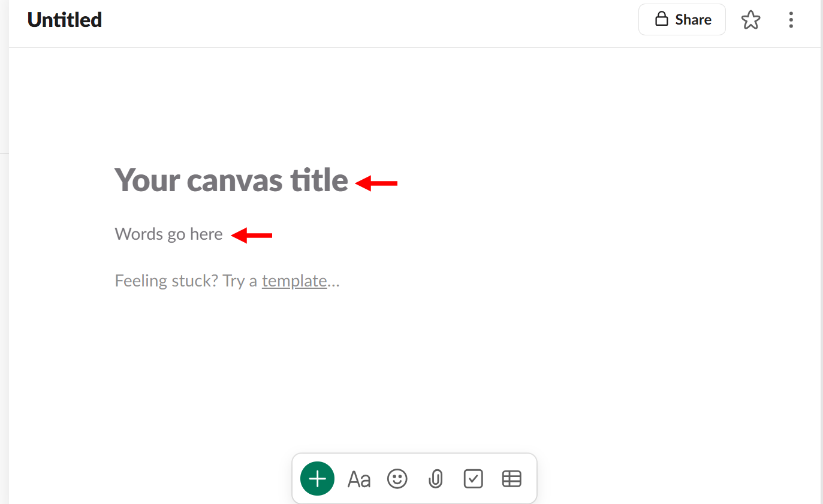Attach a file via the paperclip icon
Viewport: 823px width, 504px height.
click(x=435, y=478)
